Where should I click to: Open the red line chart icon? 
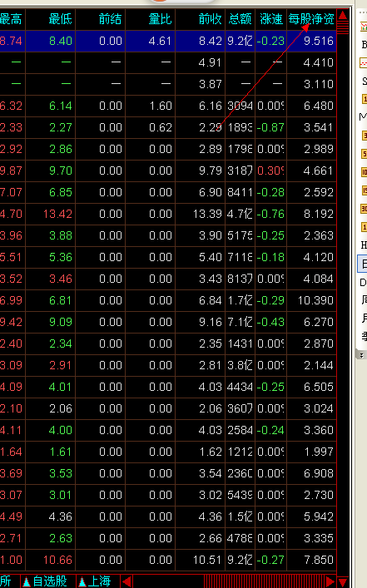click(x=363, y=63)
